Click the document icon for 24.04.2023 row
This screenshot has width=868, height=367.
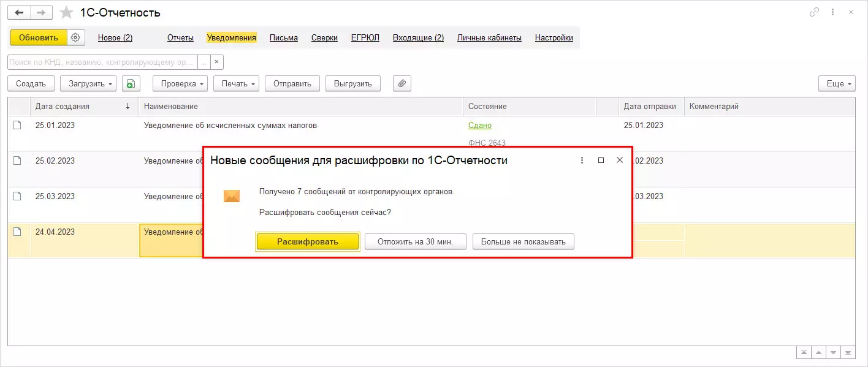[x=18, y=232]
